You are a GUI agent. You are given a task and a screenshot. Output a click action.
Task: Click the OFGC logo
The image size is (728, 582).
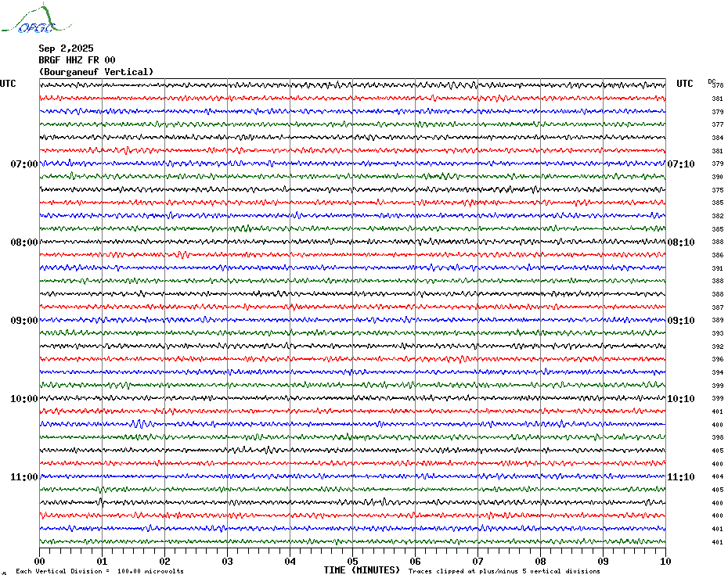[36, 19]
